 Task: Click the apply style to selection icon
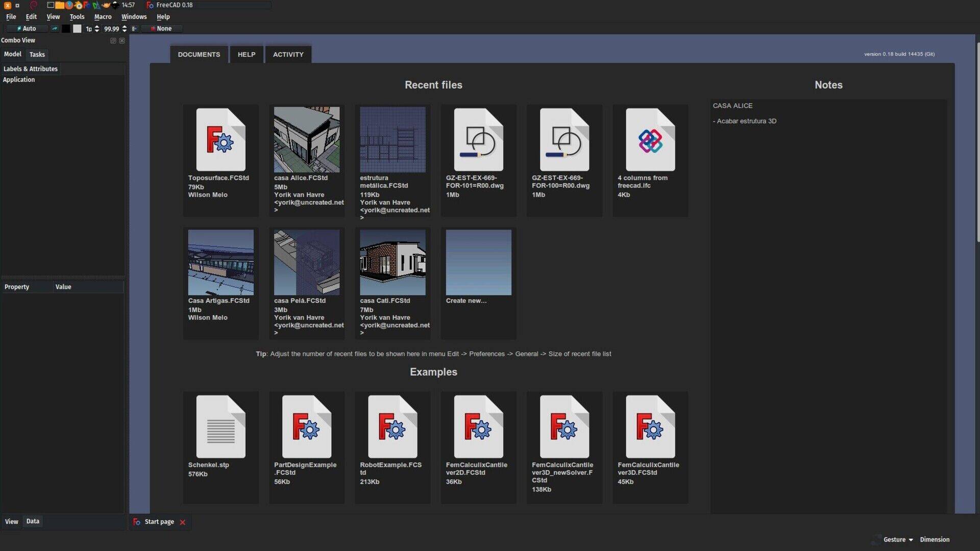[x=134, y=29]
